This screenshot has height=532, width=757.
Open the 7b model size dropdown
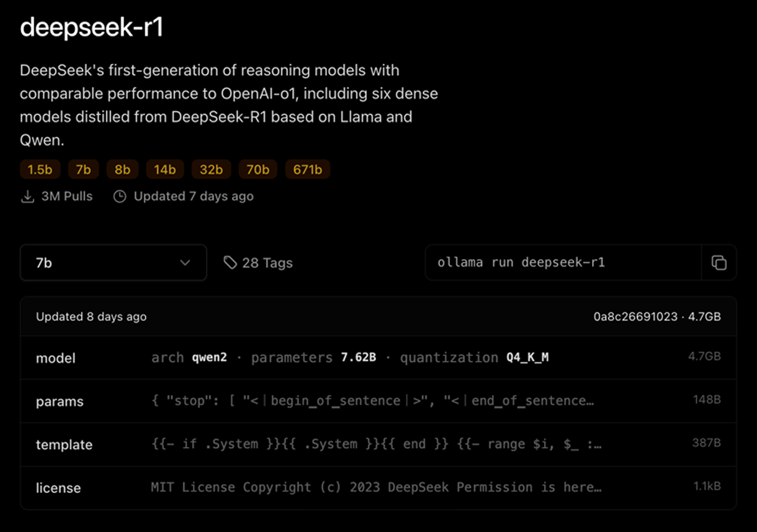(112, 262)
